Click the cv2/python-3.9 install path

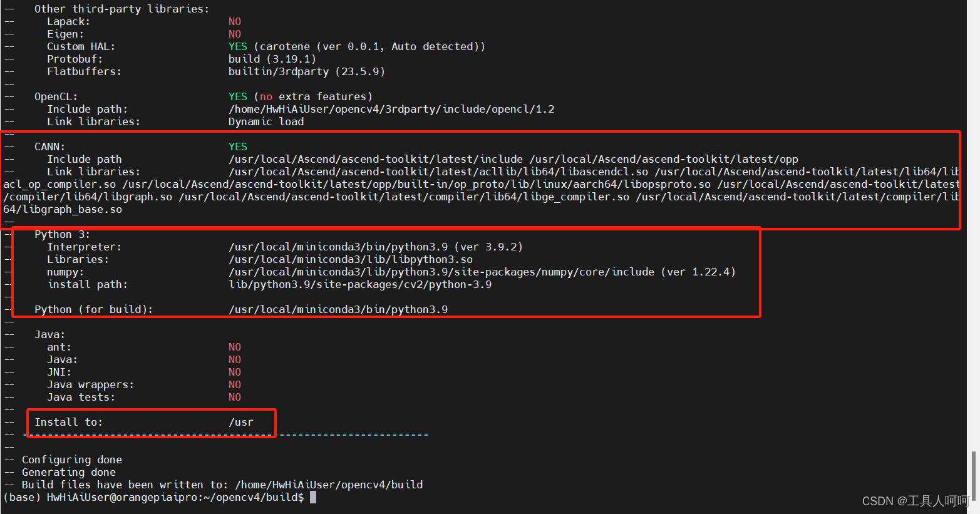360,284
